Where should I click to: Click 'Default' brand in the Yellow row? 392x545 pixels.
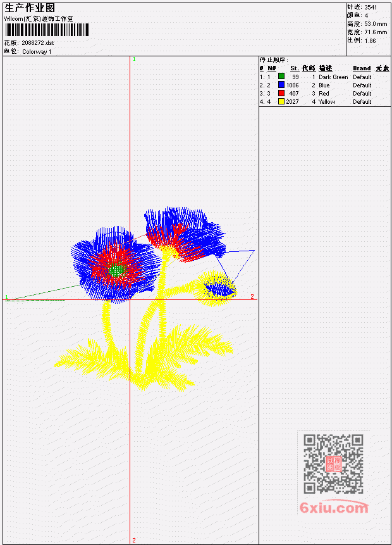pos(362,102)
